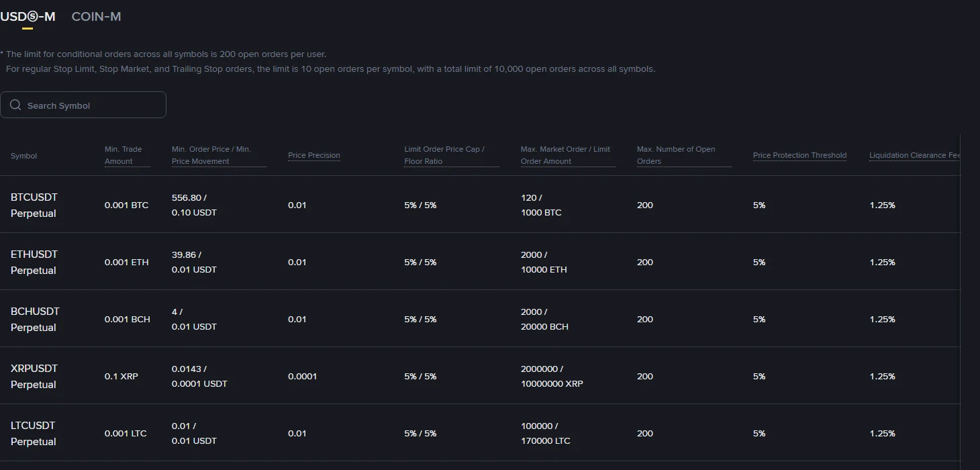Open the BTCUSDT Perpetual symbol

(34, 205)
